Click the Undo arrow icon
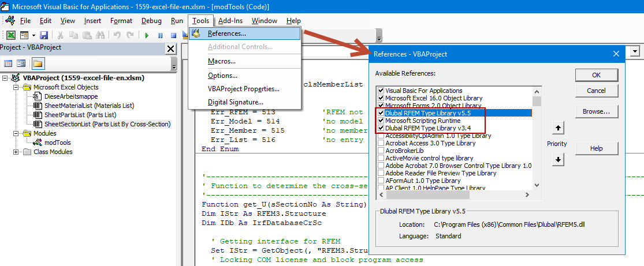Viewport: 644px width, 266px height. 117,35
